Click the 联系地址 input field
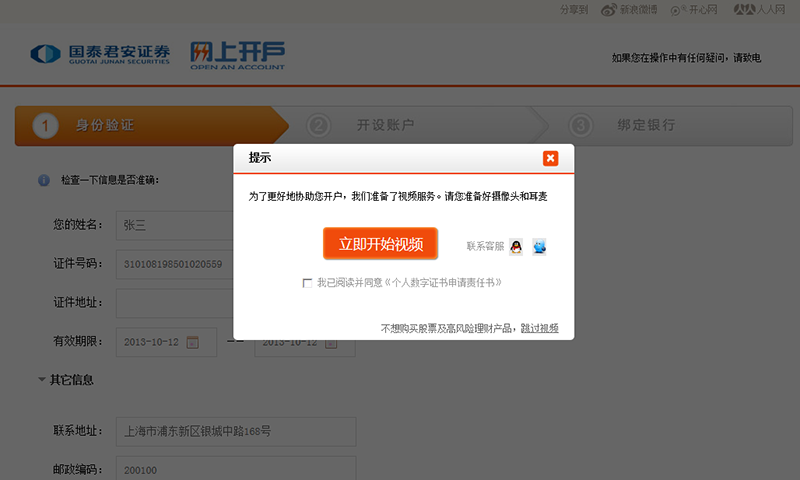The height and width of the screenshot is (480, 800). (x=236, y=432)
